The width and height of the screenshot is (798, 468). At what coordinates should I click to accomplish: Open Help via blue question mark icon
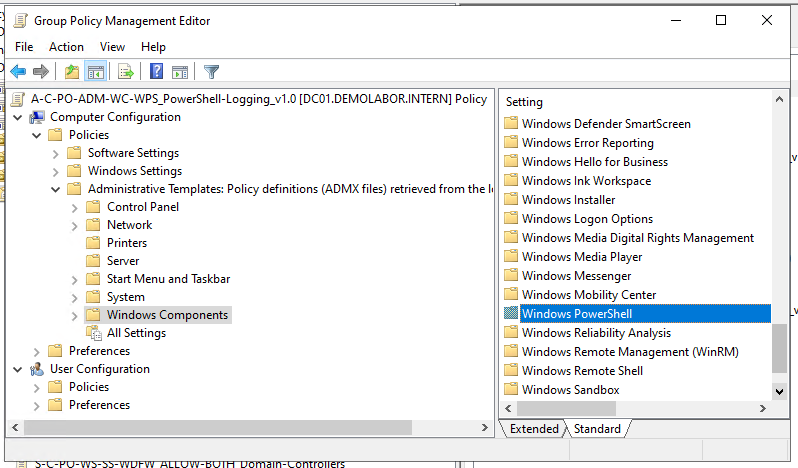pyautogui.click(x=156, y=72)
